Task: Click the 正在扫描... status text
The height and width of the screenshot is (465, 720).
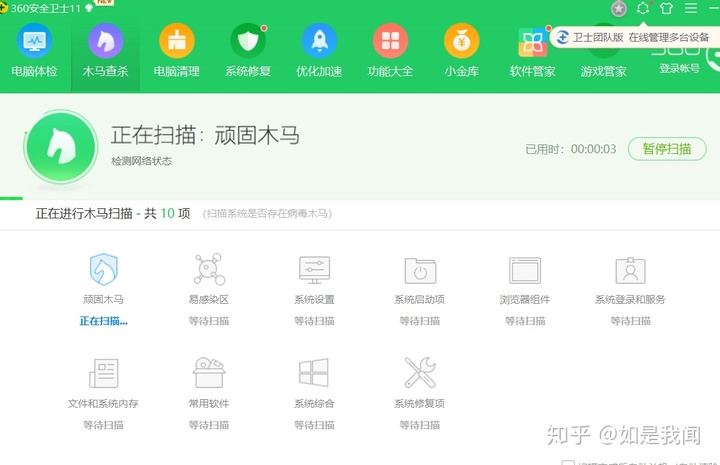Action: (104, 321)
